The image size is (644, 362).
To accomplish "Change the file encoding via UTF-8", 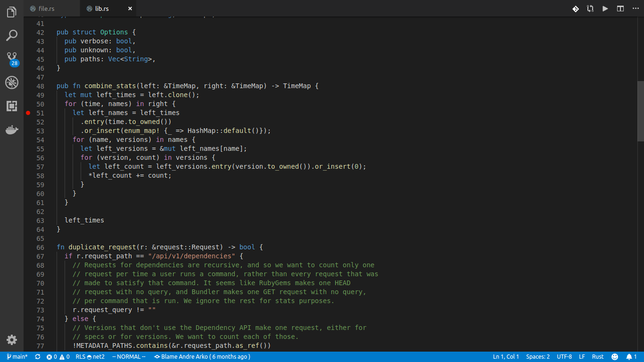I will point(564,357).
